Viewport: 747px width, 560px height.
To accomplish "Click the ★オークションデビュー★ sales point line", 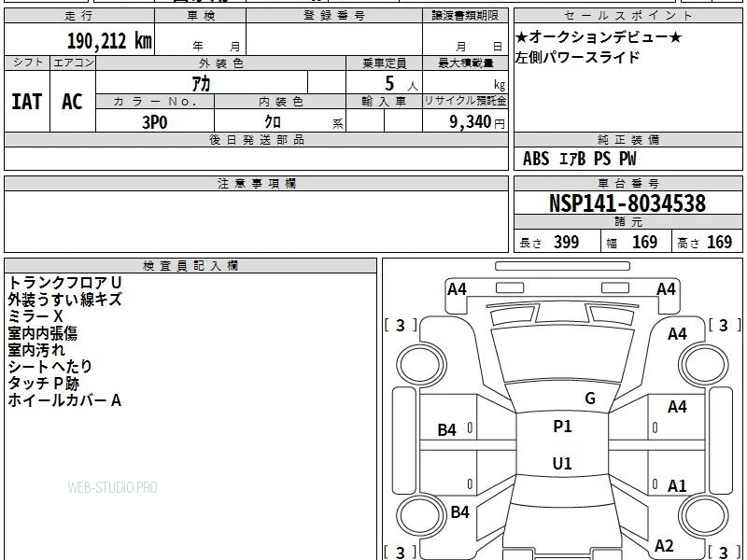I will pos(599,37).
